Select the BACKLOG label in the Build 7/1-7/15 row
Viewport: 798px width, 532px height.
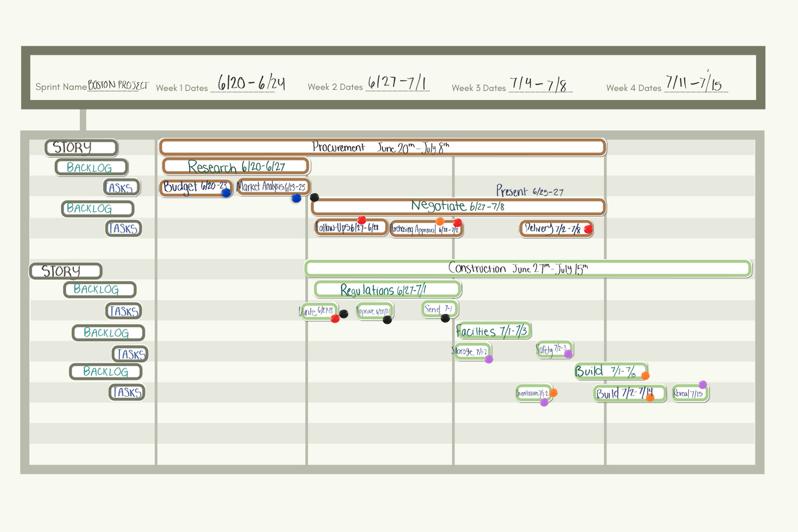click(106, 371)
